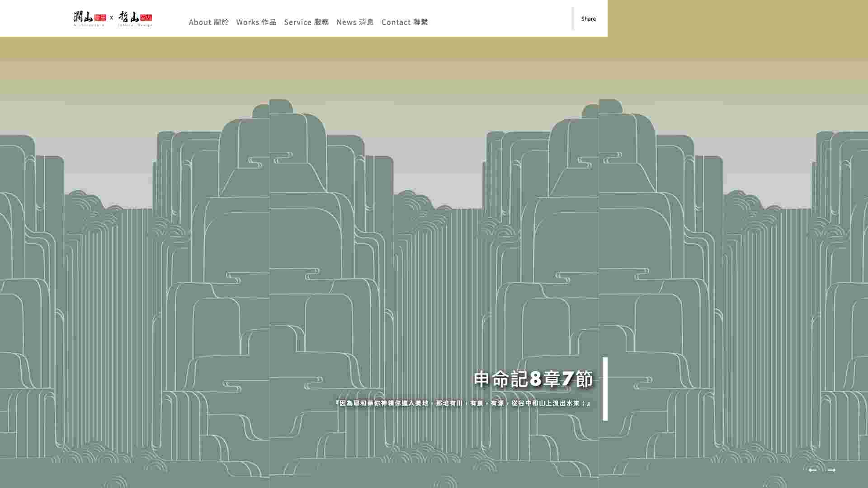Click the 哲山 Interior Design logo
This screenshot has width=868, height=488.
(x=135, y=19)
